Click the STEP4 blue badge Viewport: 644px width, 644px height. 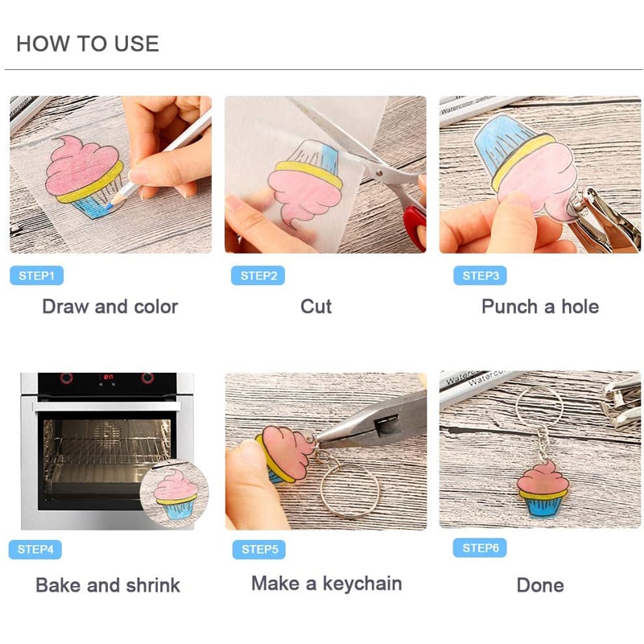35,550
